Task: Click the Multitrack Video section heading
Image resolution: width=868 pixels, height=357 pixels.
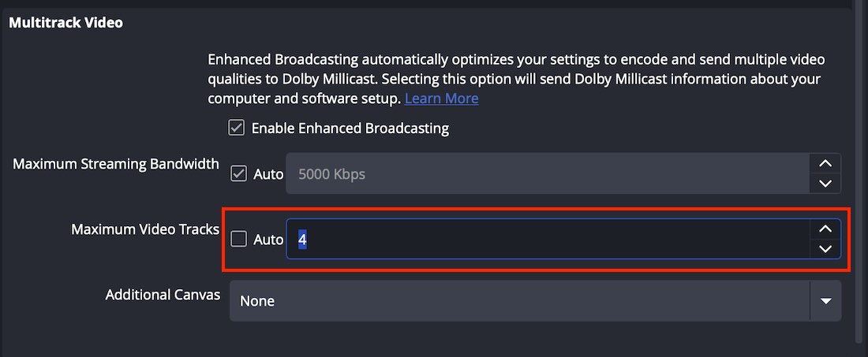Action: tap(65, 23)
